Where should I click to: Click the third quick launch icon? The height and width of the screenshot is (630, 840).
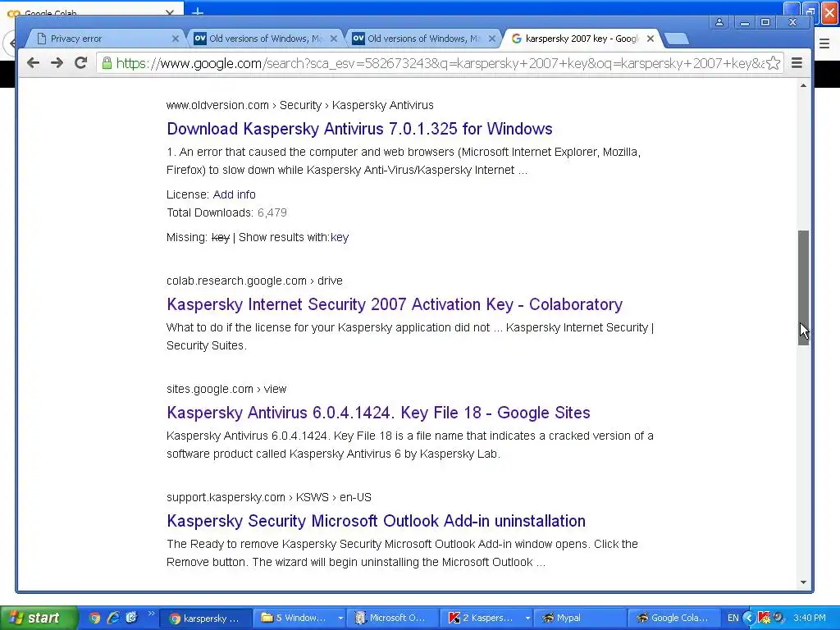(x=132, y=618)
